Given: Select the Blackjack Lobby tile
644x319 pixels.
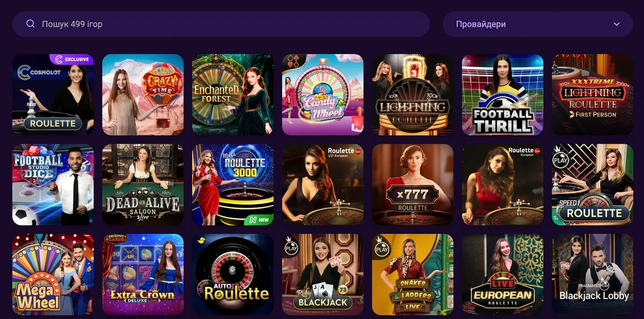Looking at the screenshot, I should [592, 274].
